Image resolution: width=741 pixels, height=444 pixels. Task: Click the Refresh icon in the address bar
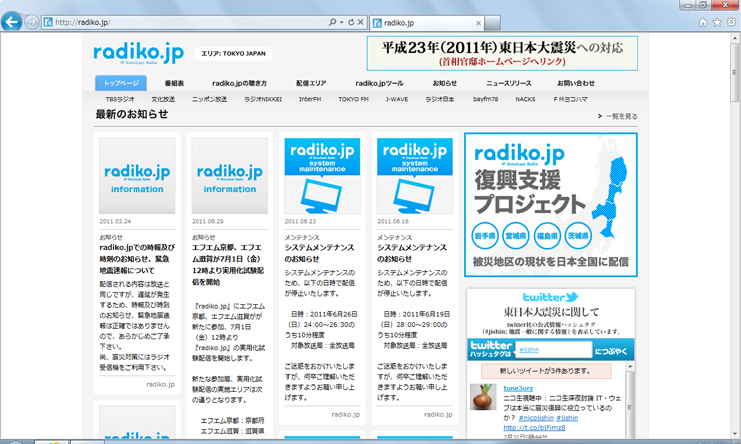[x=351, y=22]
